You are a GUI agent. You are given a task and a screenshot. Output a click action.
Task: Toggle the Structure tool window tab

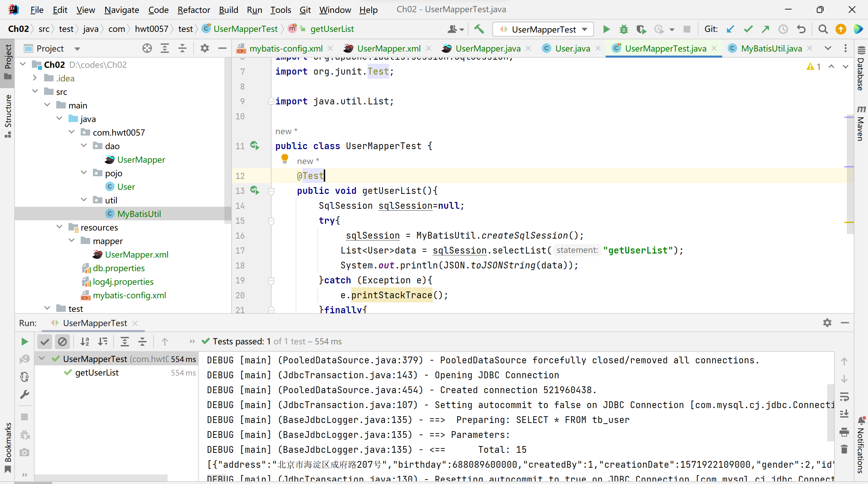7,116
